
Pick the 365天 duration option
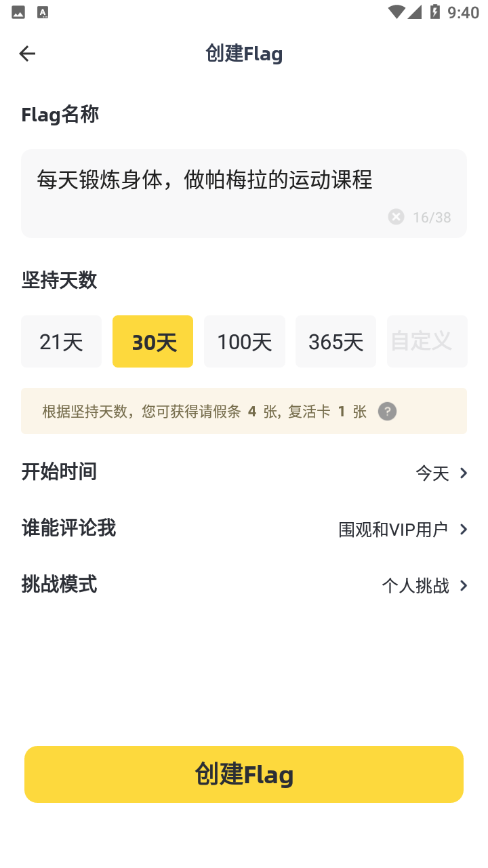[x=335, y=342]
